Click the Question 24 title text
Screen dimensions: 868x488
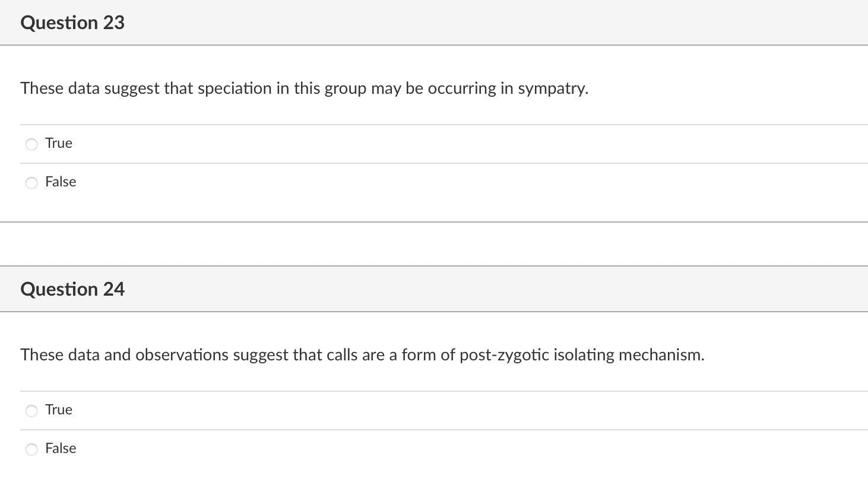(72, 289)
